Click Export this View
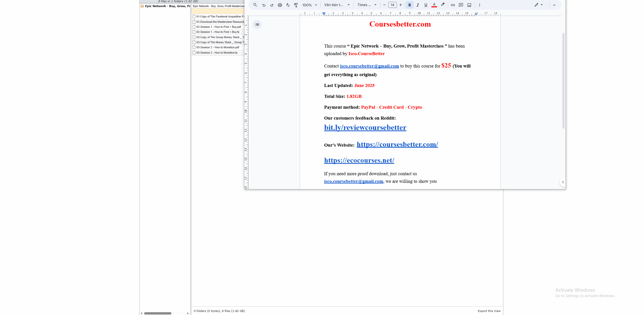Image resolution: width=644 pixels, height=315 pixels. pos(489,311)
